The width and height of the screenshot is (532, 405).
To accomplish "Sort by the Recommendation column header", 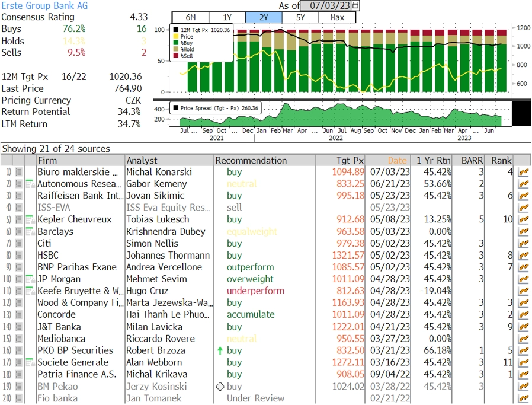I will 265,160.
